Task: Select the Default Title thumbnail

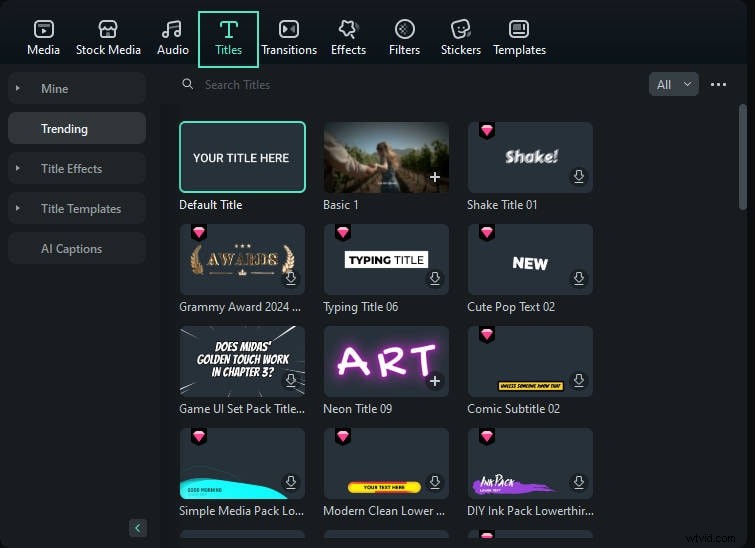Action: [x=242, y=157]
